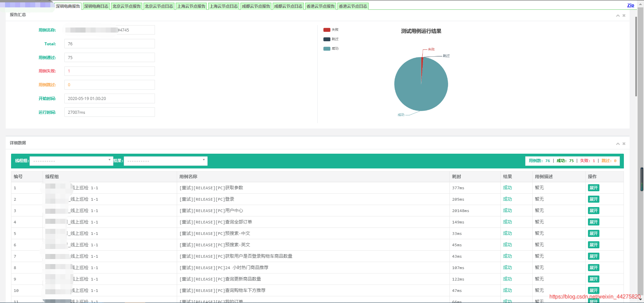Open the 北京云节点日志 tab
This screenshot has height=303, width=644.
click(x=159, y=6)
